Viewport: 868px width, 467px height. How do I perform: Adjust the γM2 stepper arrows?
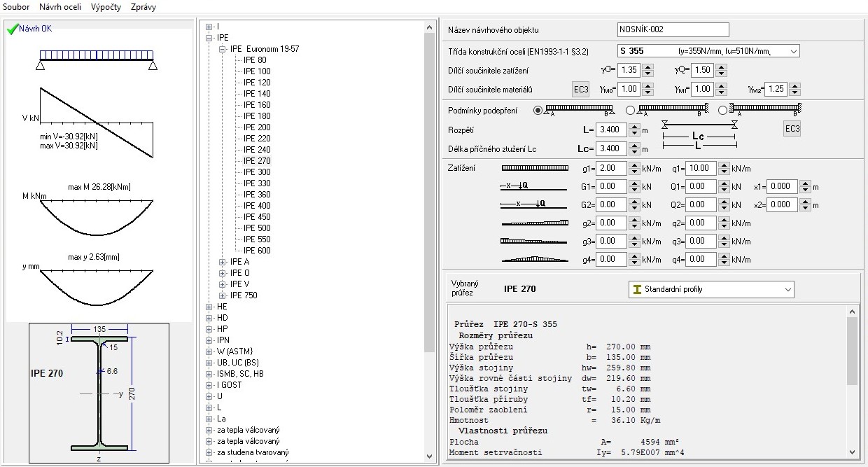coord(794,89)
